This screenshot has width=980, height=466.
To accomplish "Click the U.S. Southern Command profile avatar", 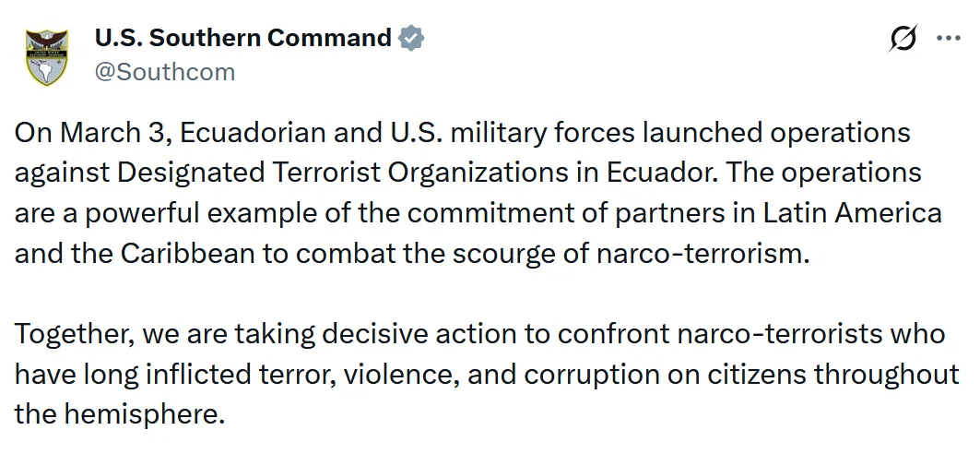I will click(x=46, y=56).
